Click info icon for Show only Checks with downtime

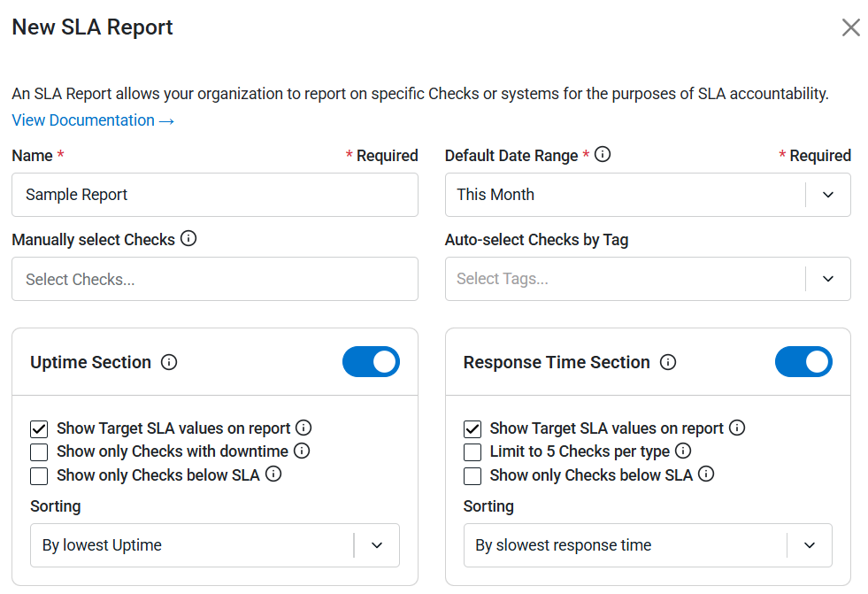point(301,451)
